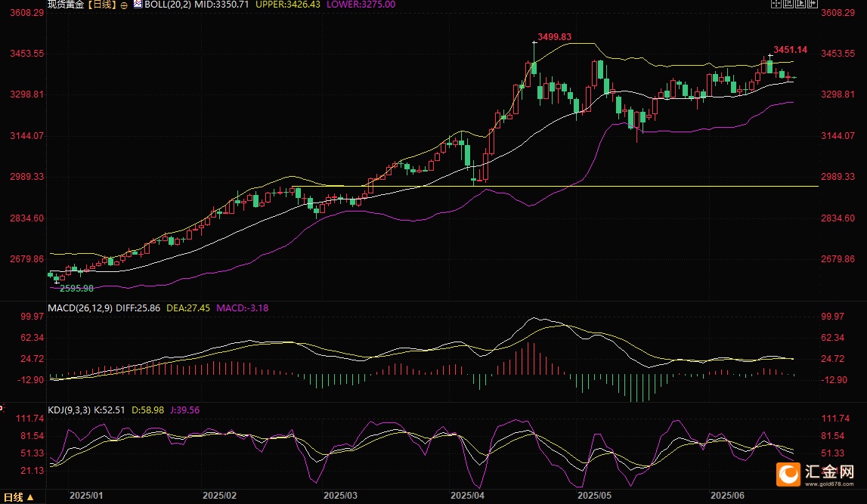Click the 现货黄金【日线】 chart title
This screenshot has width=867, height=504.
82,5
